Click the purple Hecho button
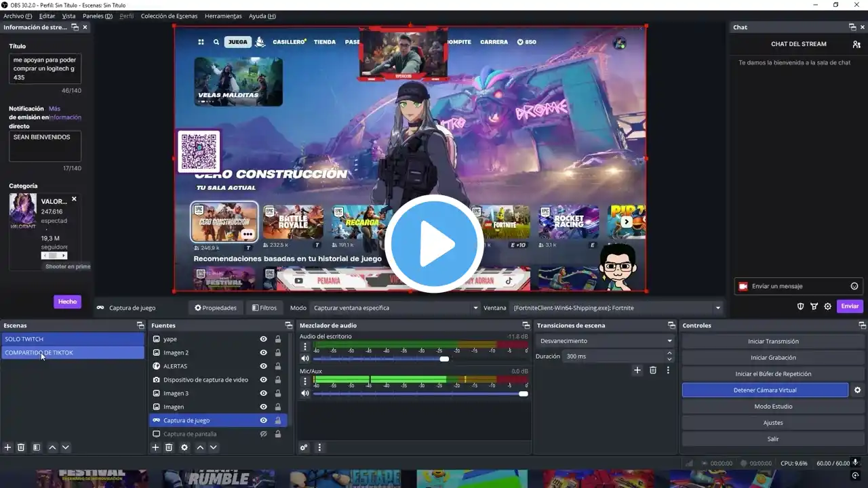 click(67, 302)
